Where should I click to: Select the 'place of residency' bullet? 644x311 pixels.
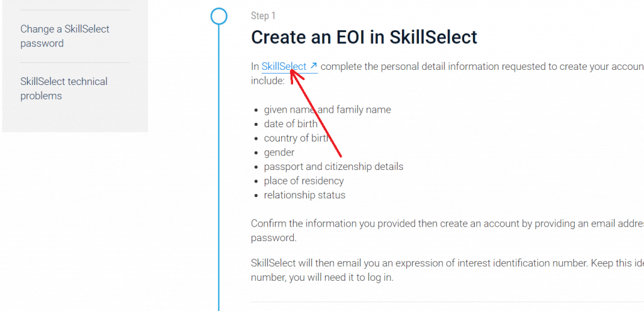(304, 181)
